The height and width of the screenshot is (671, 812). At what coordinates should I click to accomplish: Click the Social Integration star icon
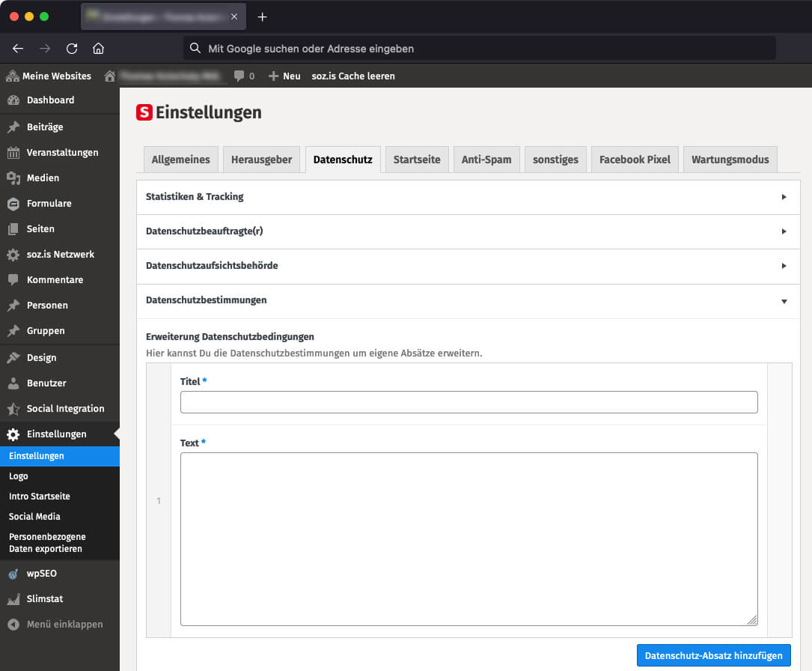click(13, 409)
